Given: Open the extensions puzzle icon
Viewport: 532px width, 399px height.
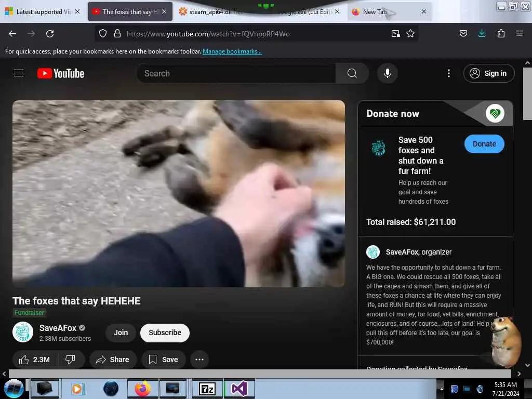Looking at the screenshot, I should pos(501,33).
